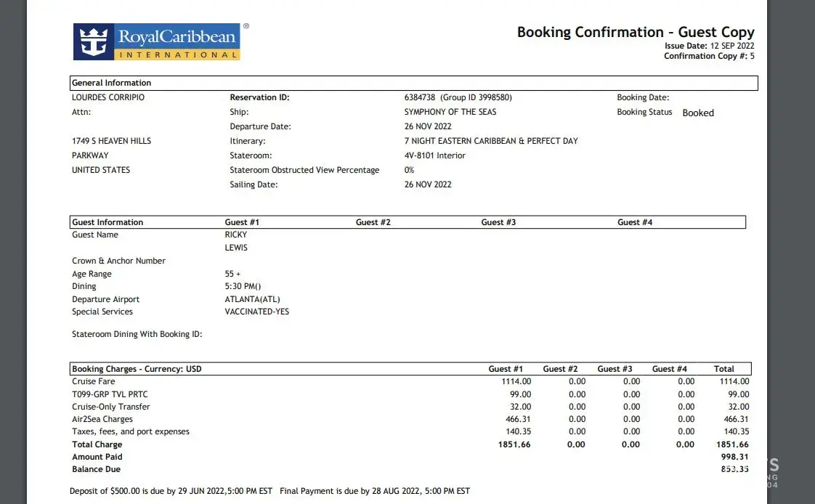Select the name LOURDES CORRIPIO
The width and height of the screenshot is (815, 504).
[x=108, y=97]
